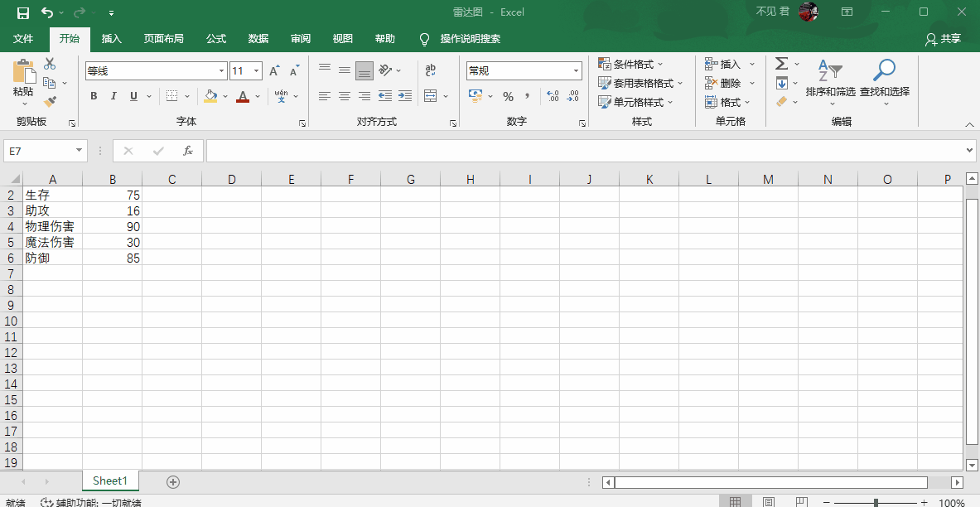980x507 pixels.
Task: Apply yellow fill color to cell
Action: tap(210, 96)
